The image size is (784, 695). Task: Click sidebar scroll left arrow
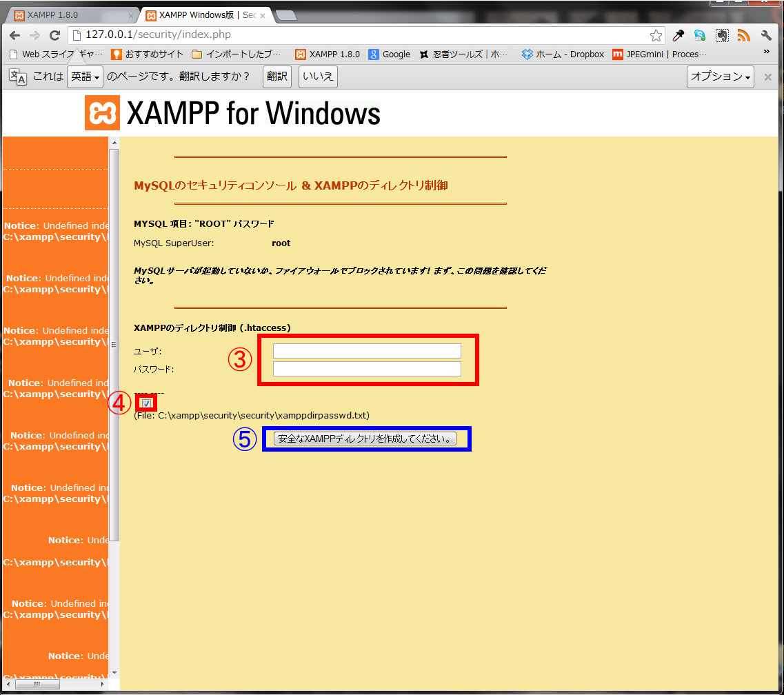[8, 684]
